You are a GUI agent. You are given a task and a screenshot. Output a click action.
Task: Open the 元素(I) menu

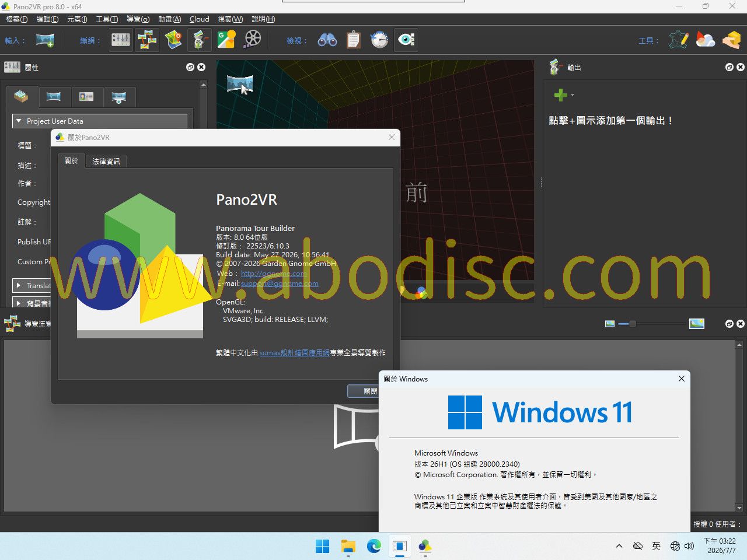[x=77, y=19]
